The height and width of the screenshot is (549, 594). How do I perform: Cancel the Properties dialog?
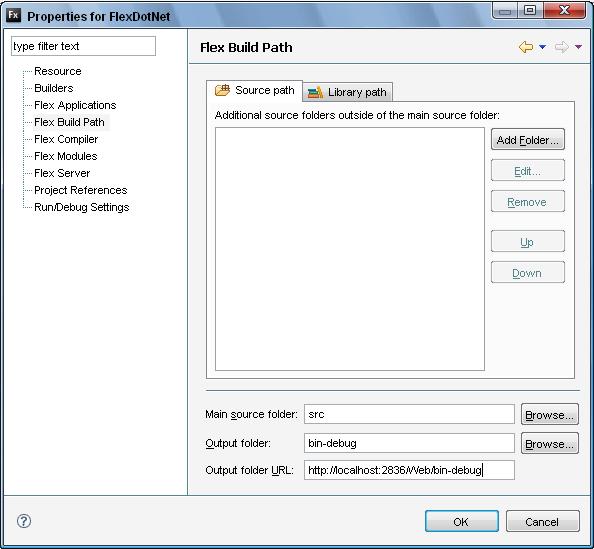(x=542, y=521)
